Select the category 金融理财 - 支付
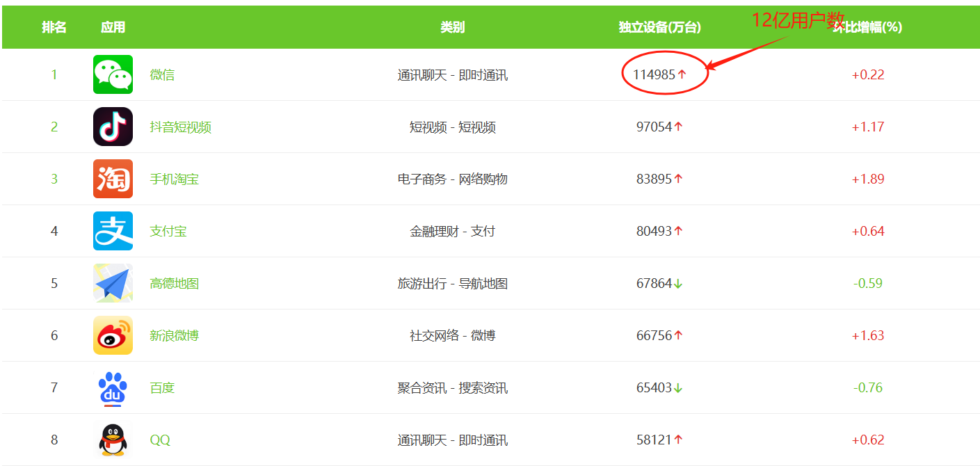This screenshot has height=466, width=980. [453, 231]
